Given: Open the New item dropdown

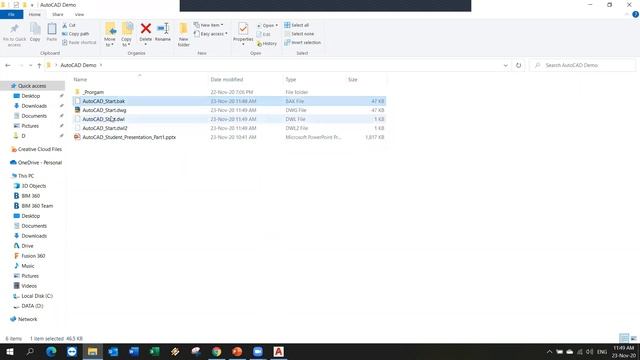Looking at the screenshot, I should tap(209, 25).
